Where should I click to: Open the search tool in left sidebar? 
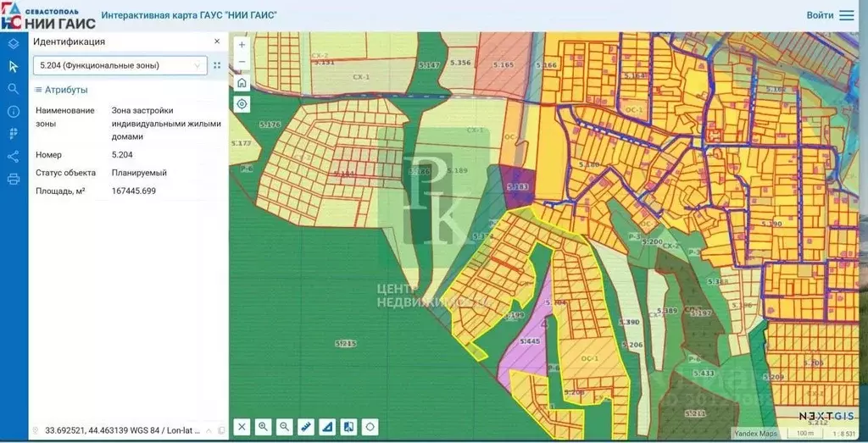pyautogui.click(x=13, y=88)
